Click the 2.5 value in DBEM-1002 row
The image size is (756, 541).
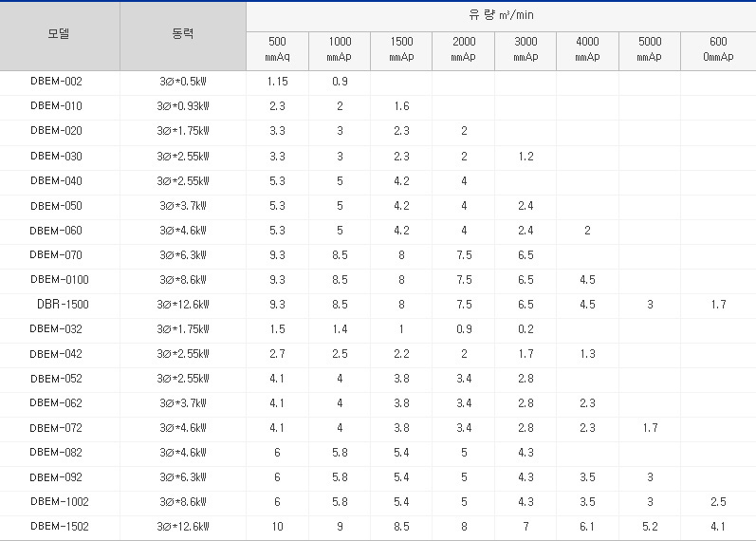tap(718, 502)
